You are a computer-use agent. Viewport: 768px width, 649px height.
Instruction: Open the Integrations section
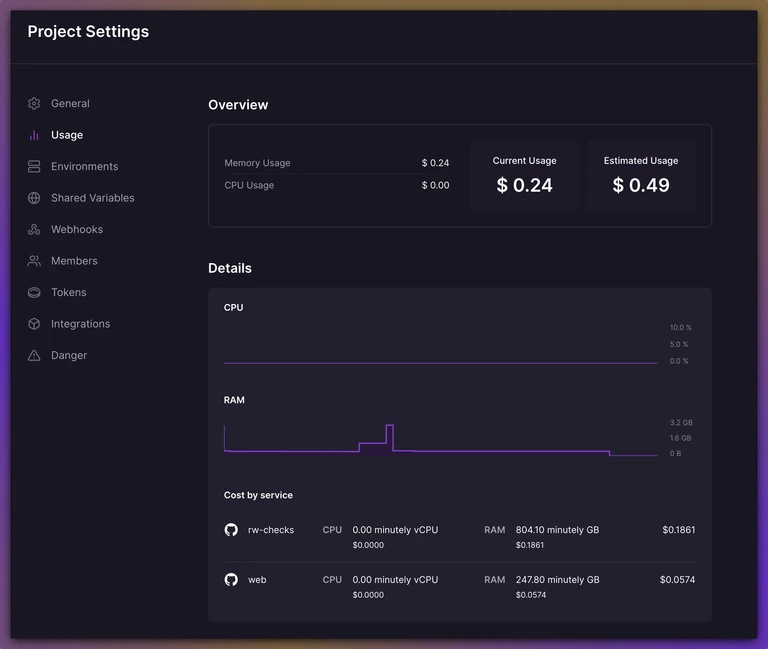click(80, 324)
